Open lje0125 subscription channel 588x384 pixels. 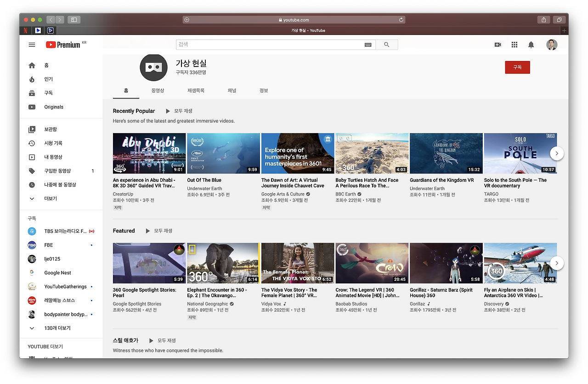61,259
